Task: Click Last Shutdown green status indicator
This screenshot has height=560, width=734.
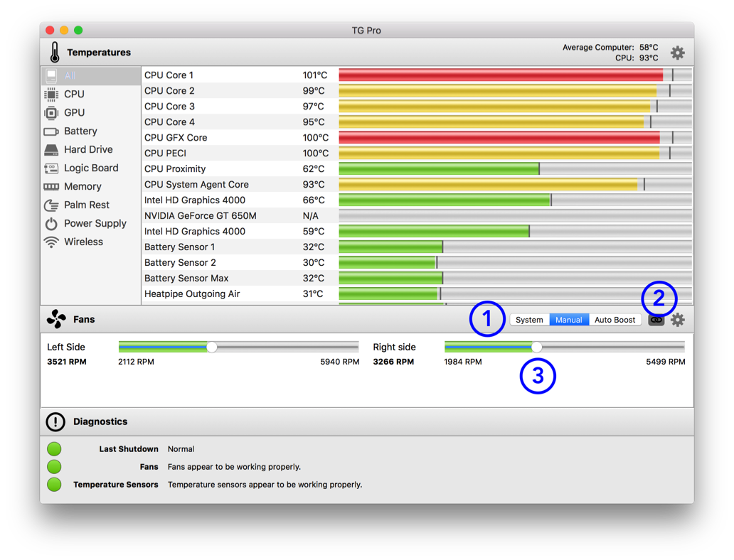Action: point(54,449)
